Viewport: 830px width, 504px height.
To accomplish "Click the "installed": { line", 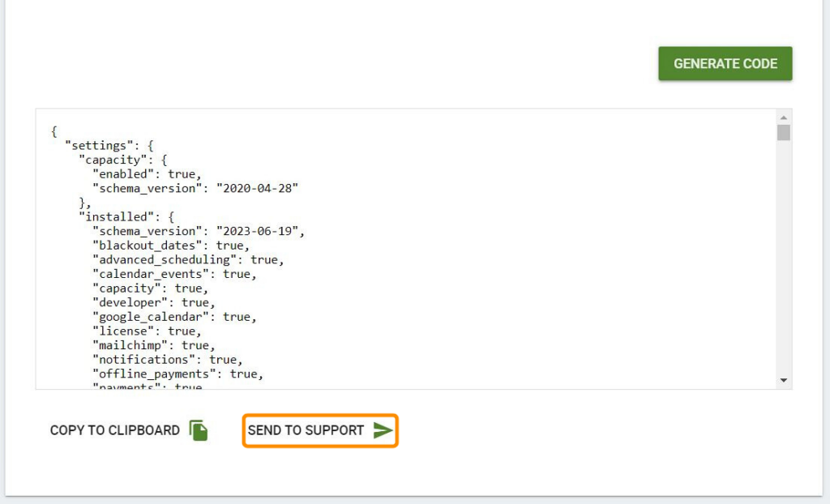I will [126, 217].
